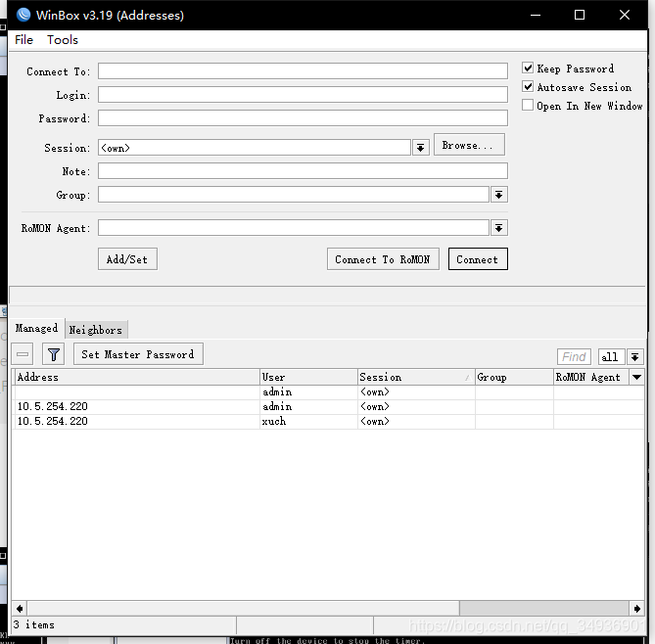
Task: Open the RoMON Agent dropdown arrow
Action: click(x=498, y=228)
